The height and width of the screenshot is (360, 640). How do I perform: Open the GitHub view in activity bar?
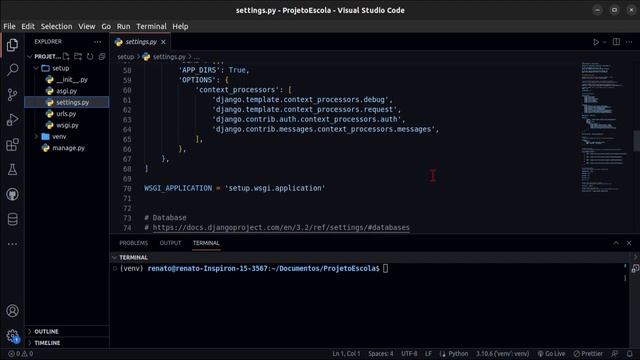(x=12, y=194)
